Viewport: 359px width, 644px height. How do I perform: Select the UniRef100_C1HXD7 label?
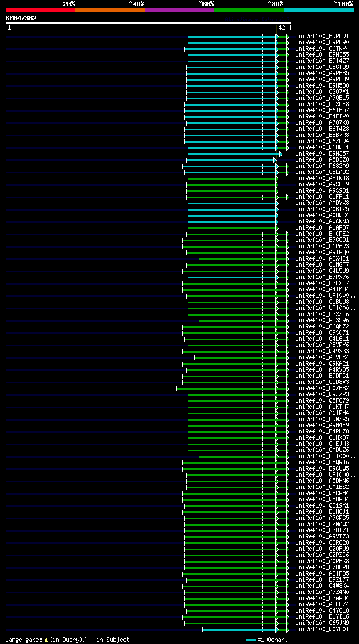(322, 438)
